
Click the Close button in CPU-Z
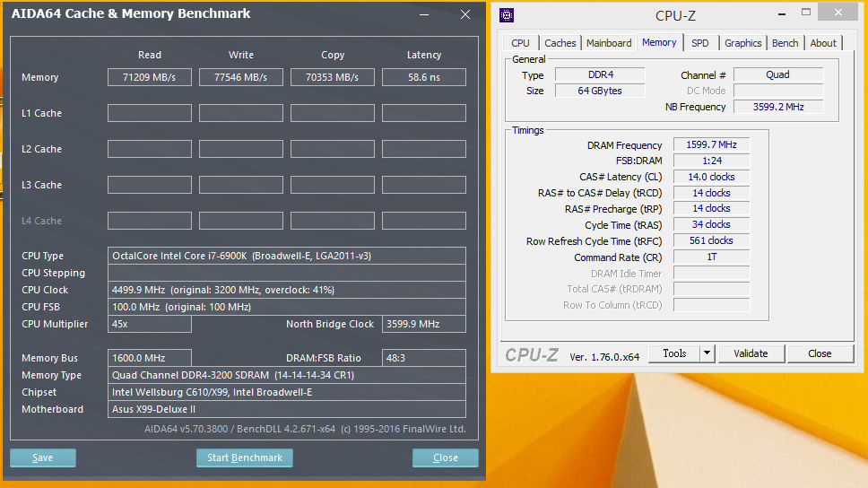(820, 353)
